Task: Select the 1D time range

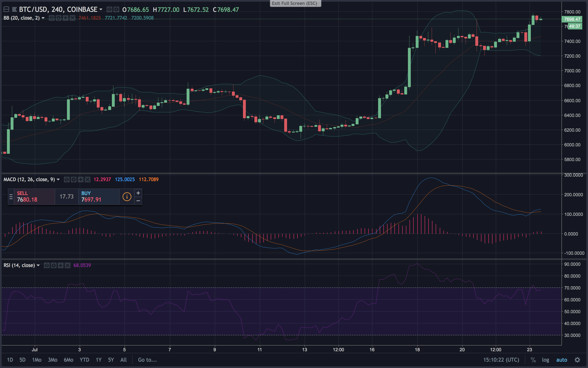Action: tap(10, 360)
